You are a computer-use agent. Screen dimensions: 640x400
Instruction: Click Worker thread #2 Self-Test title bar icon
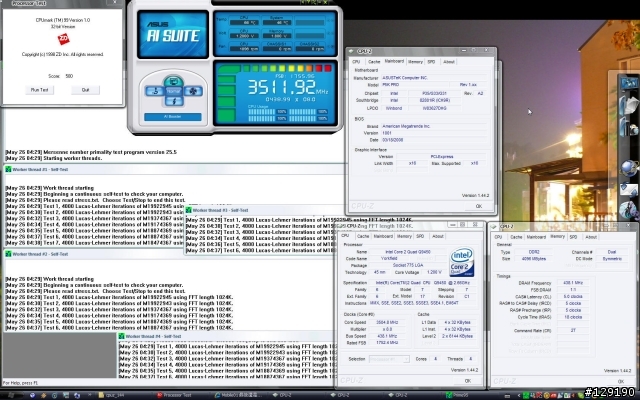coord(8,254)
